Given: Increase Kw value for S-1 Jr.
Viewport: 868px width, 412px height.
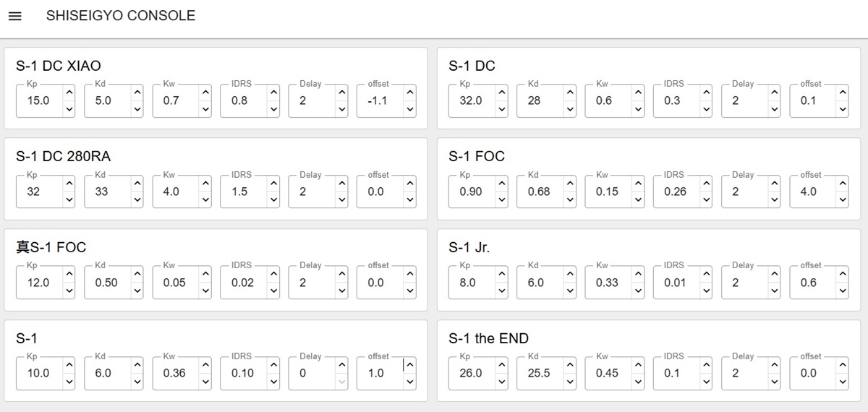Looking at the screenshot, I should tap(638, 274).
